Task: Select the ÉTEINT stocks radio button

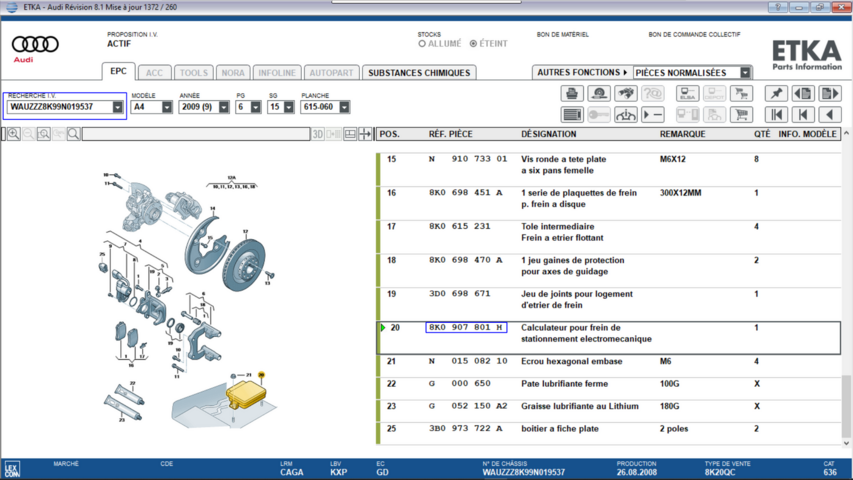Action: pyautogui.click(x=473, y=44)
